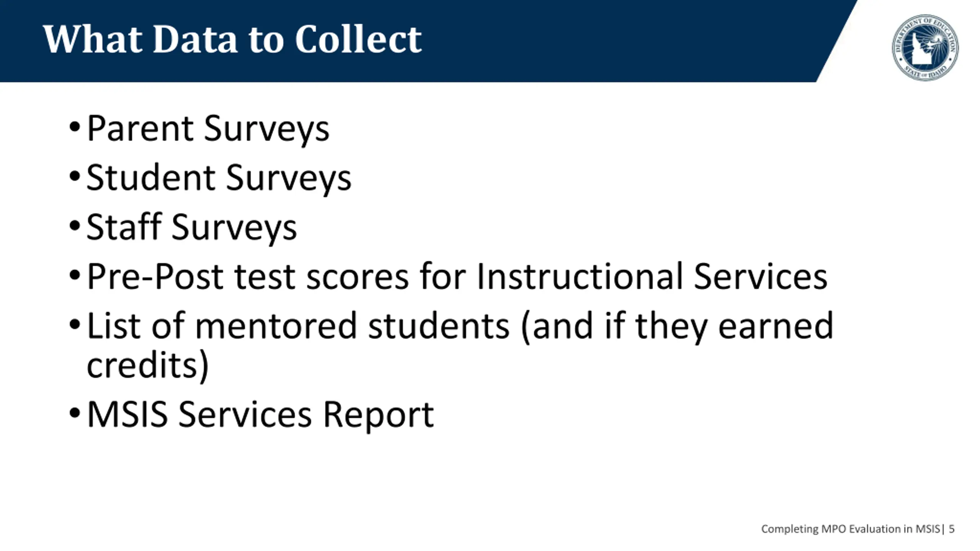This screenshot has width=980, height=551.
Task: Select the 'What Data to Collect' title
Action: 232,39
